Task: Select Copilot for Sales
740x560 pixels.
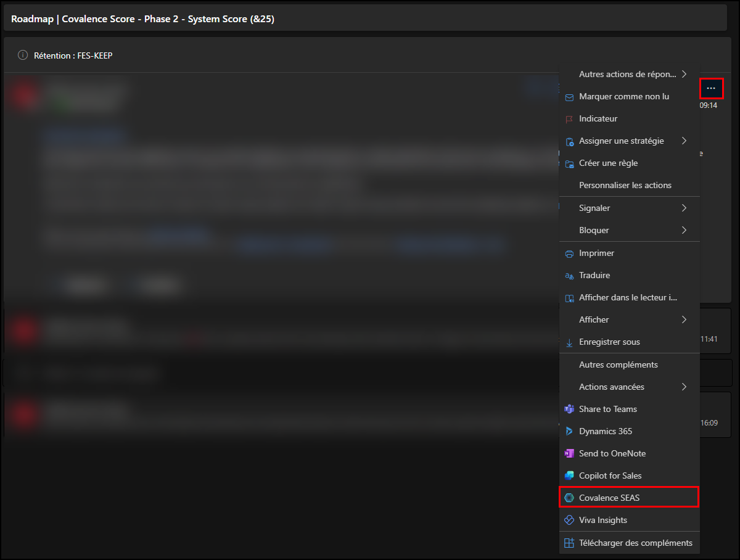Action: point(630,476)
